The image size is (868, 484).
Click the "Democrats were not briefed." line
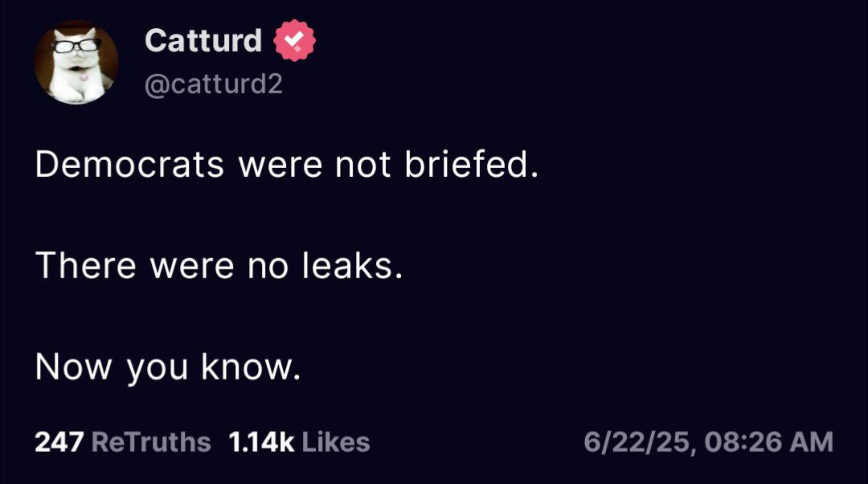pyautogui.click(x=285, y=165)
